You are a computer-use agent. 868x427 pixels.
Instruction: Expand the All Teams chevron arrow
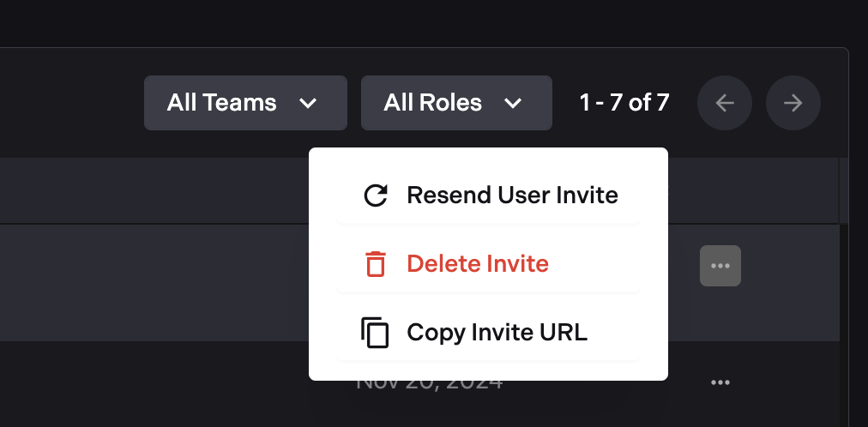pos(308,104)
